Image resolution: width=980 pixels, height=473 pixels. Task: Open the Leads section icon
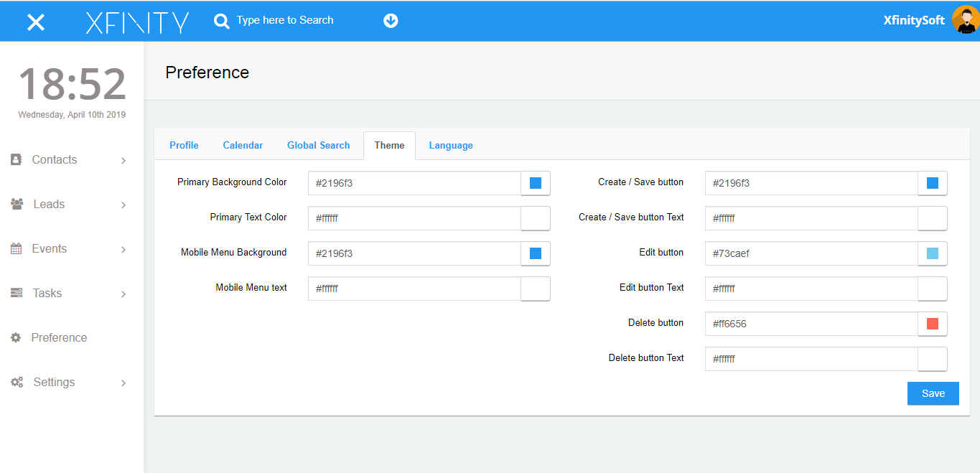tap(16, 204)
